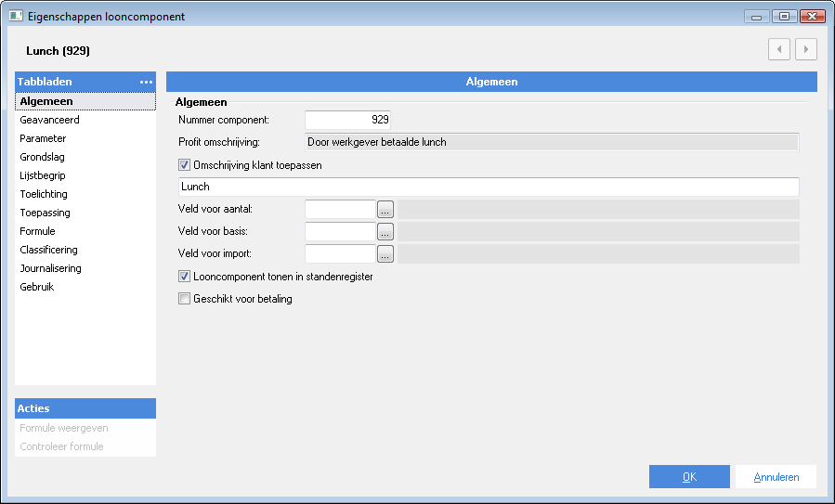
Task: Cancel with the Annuleren button
Action: point(776,477)
